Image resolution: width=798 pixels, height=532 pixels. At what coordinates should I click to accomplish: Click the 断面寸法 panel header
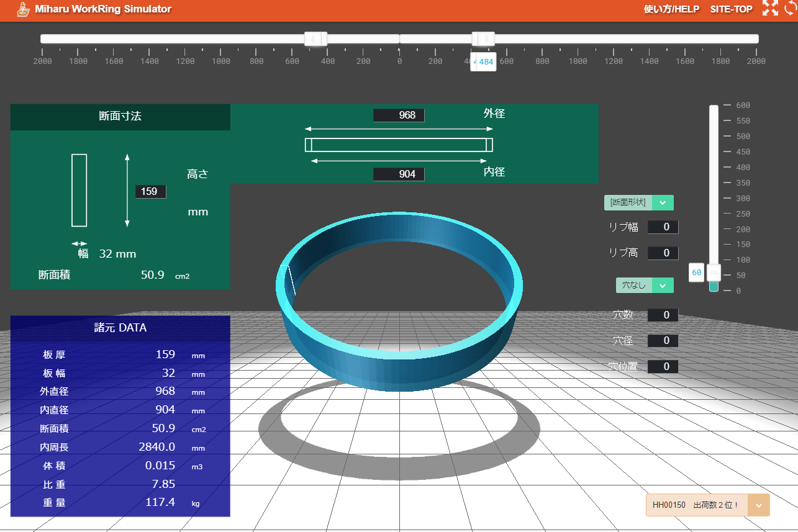pyautogui.click(x=120, y=117)
